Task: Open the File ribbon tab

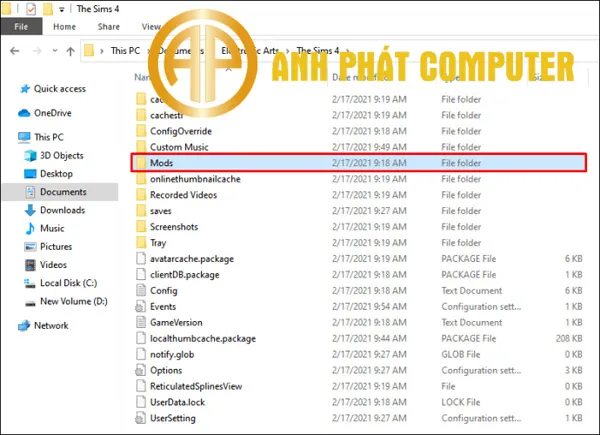Action: click(21, 26)
